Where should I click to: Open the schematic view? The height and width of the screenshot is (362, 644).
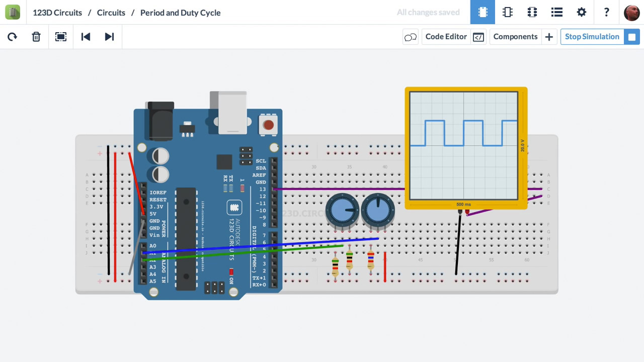[x=507, y=12]
